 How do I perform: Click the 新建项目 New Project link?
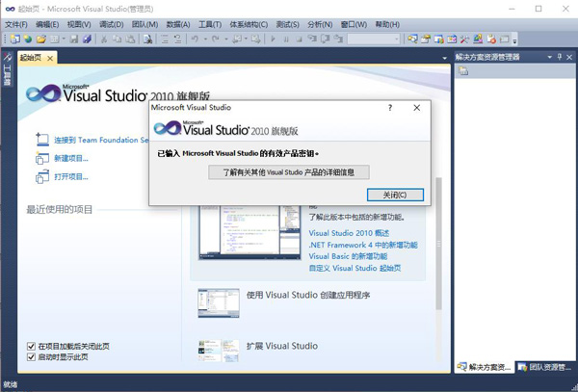[71, 158]
